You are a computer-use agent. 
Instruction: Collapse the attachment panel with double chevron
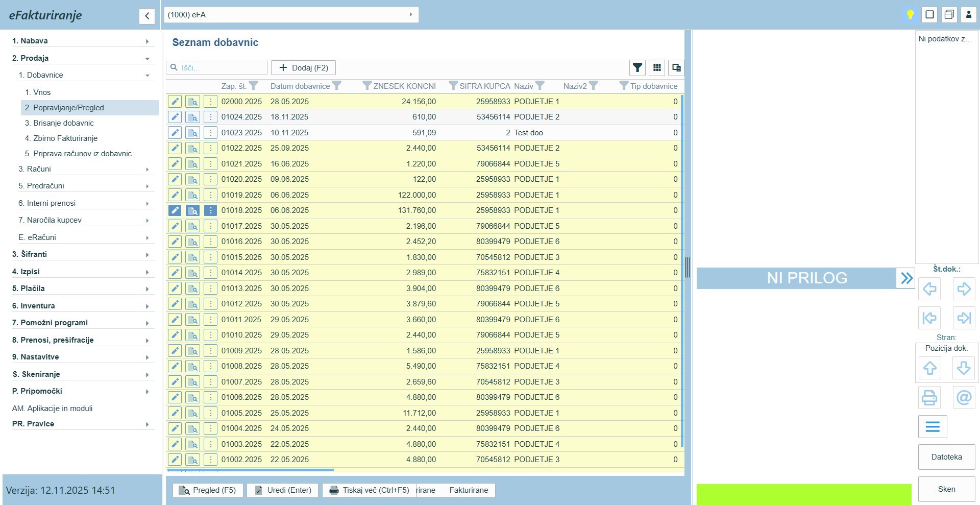tap(906, 278)
